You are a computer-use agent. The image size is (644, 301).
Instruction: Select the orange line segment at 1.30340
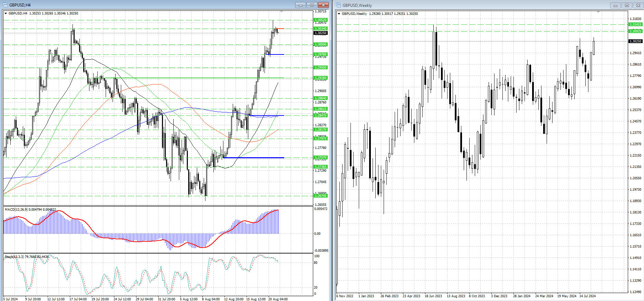pos(280,29)
